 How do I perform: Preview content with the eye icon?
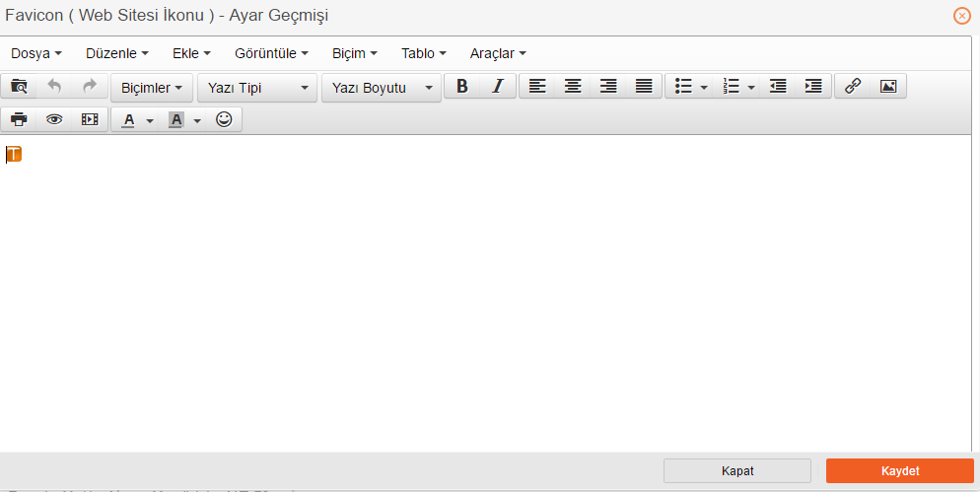pyautogui.click(x=54, y=119)
